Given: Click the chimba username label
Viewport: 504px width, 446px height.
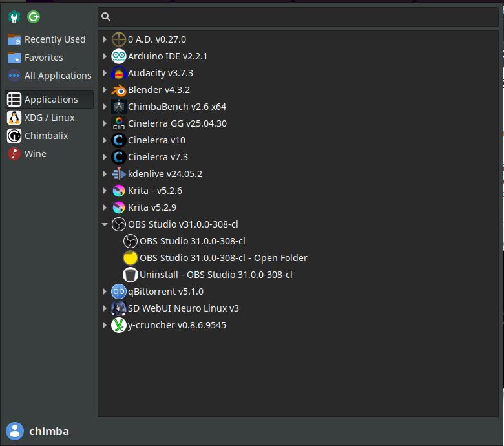Looking at the screenshot, I should 49,431.
